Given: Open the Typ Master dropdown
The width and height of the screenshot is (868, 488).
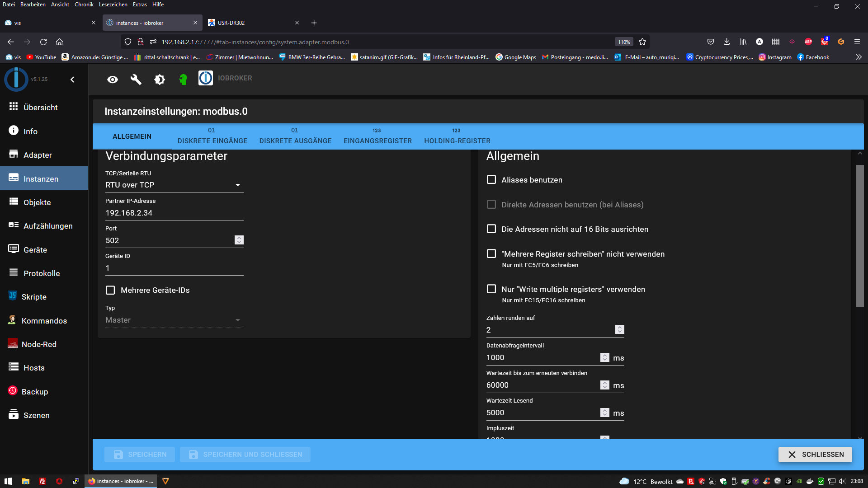Looking at the screenshot, I should point(174,320).
